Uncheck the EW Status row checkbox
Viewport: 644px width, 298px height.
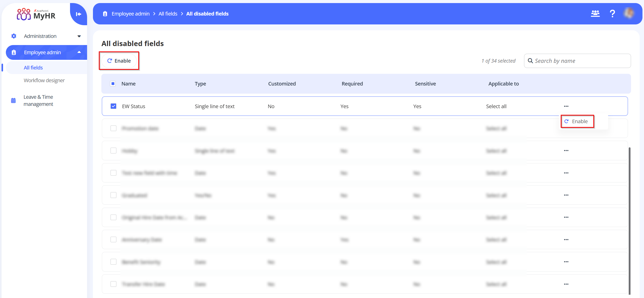point(114,106)
